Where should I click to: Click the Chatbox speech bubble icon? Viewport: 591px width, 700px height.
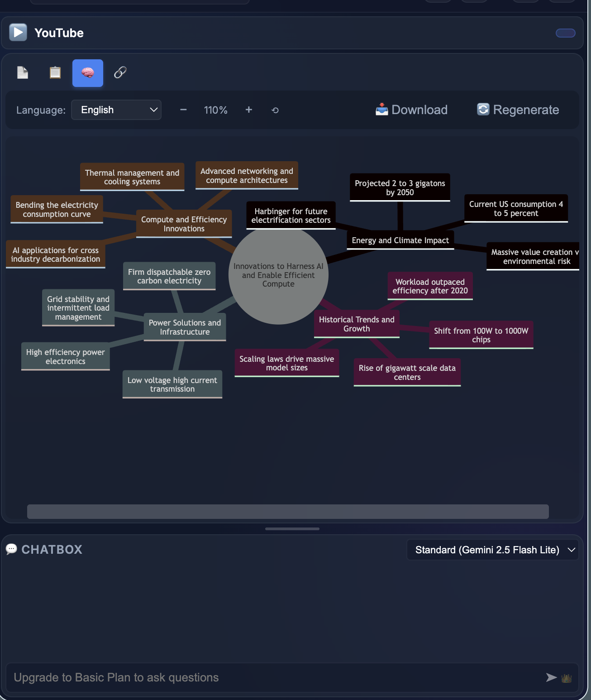(x=12, y=549)
